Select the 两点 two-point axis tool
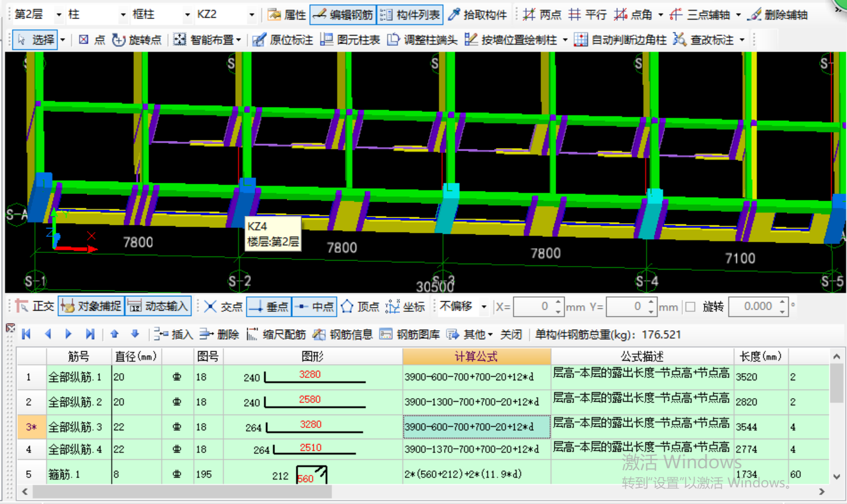Image resolution: width=847 pixels, height=504 pixels. 541,14
